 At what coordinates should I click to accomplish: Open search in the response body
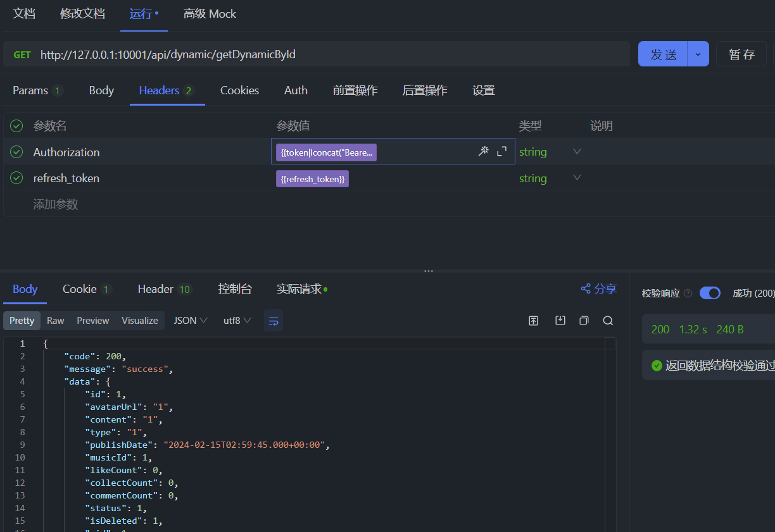(x=608, y=321)
